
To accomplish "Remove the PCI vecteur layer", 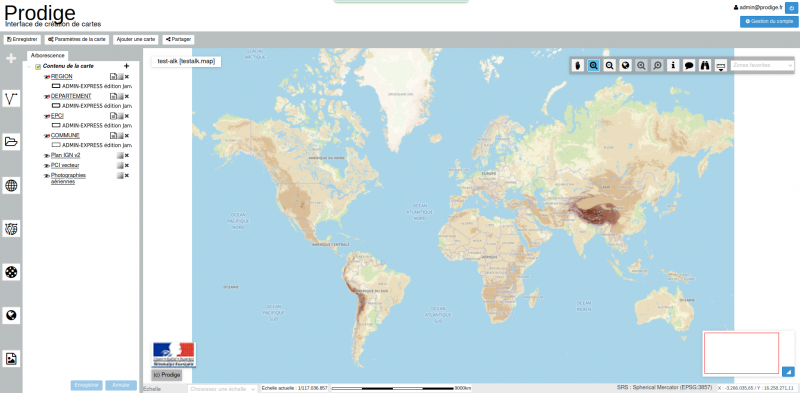I will [127, 165].
